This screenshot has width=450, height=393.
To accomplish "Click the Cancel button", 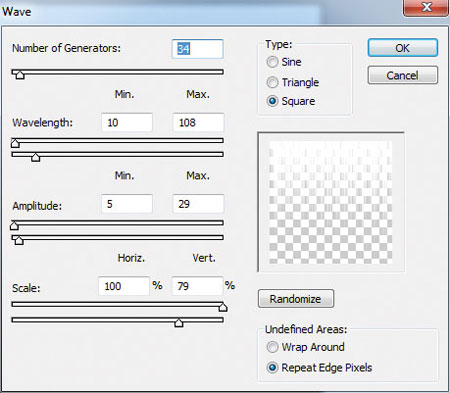I will [x=403, y=75].
